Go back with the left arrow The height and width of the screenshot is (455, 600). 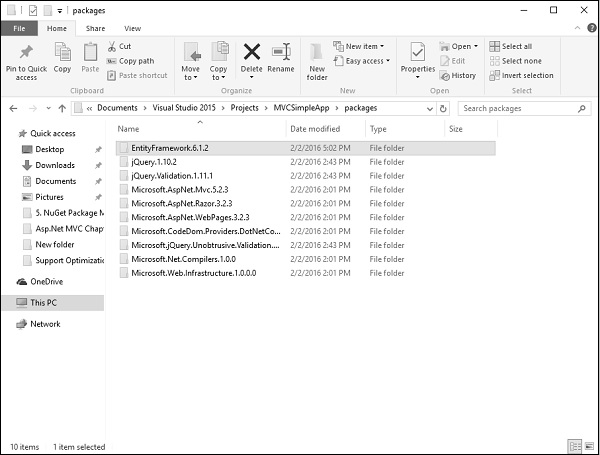(13, 109)
